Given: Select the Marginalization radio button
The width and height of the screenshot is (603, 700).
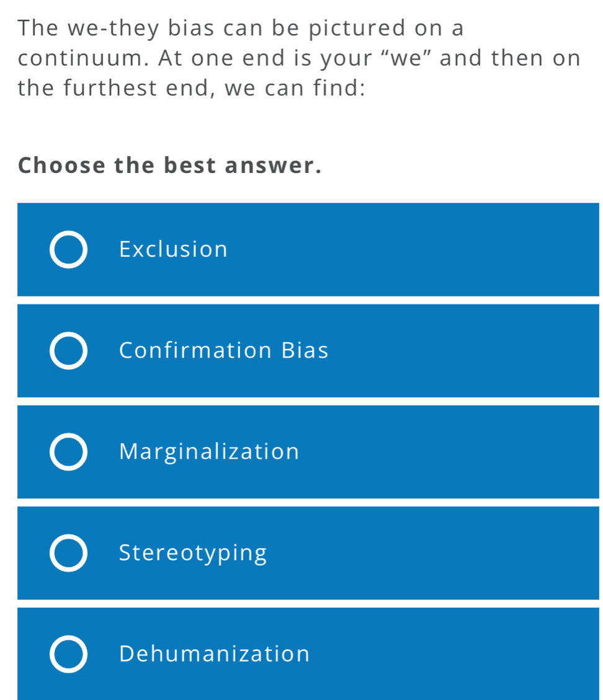Looking at the screenshot, I should (x=68, y=451).
